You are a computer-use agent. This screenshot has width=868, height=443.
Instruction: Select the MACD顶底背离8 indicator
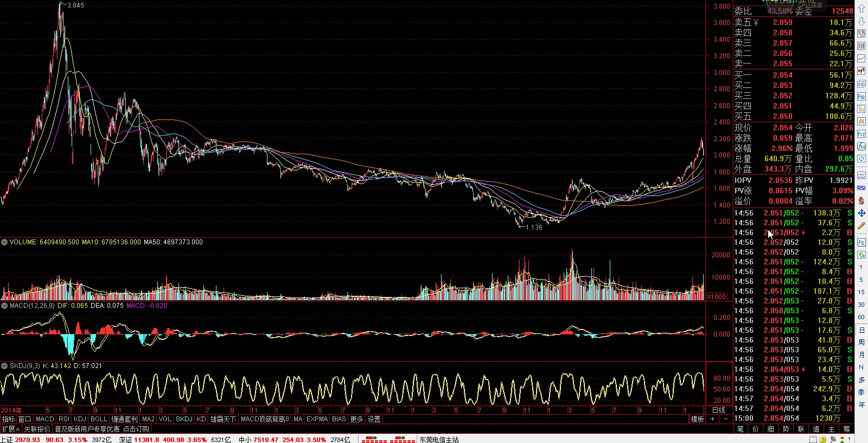(265, 419)
